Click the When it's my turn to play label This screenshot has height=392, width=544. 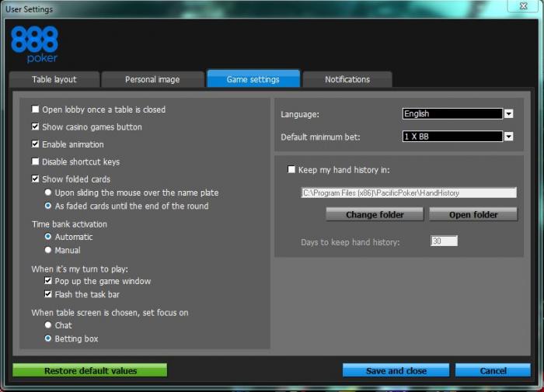(x=80, y=269)
